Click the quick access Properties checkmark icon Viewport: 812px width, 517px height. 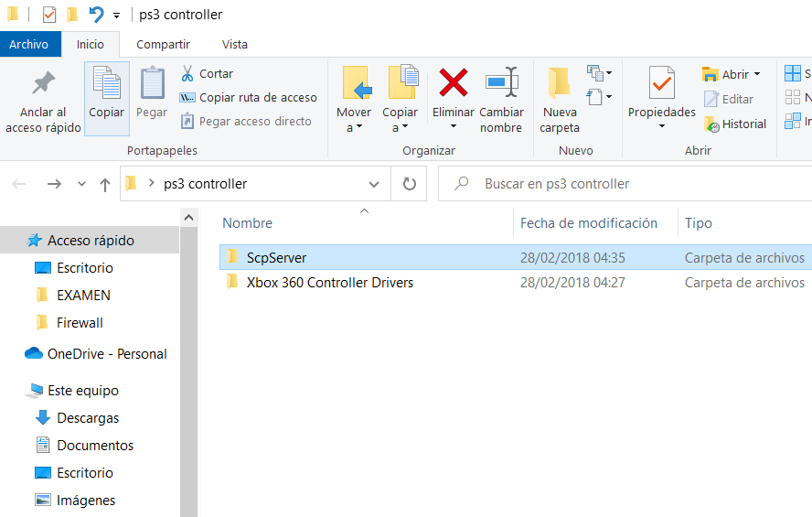click(49, 15)
